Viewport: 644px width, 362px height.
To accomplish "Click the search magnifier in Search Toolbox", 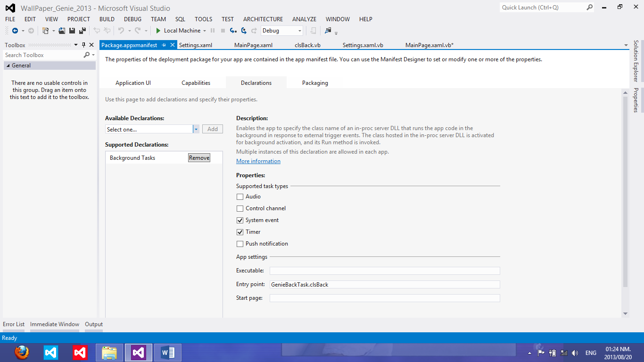I will click(86, 55).
